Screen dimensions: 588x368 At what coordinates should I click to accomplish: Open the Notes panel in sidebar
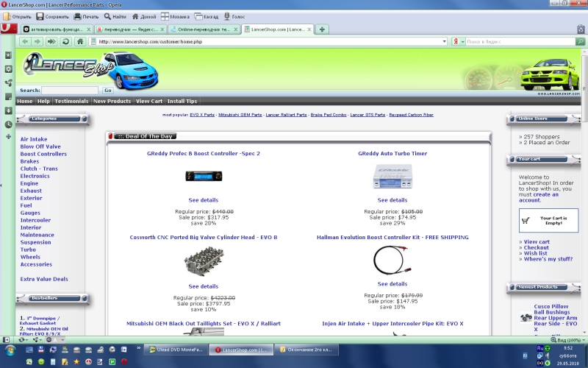pos(8,97)
